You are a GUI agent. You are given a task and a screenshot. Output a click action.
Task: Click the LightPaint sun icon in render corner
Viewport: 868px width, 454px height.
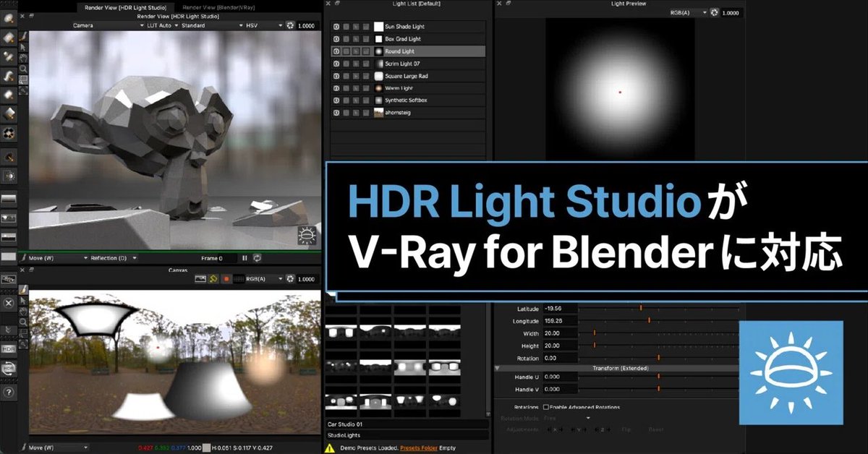point(306,236)
